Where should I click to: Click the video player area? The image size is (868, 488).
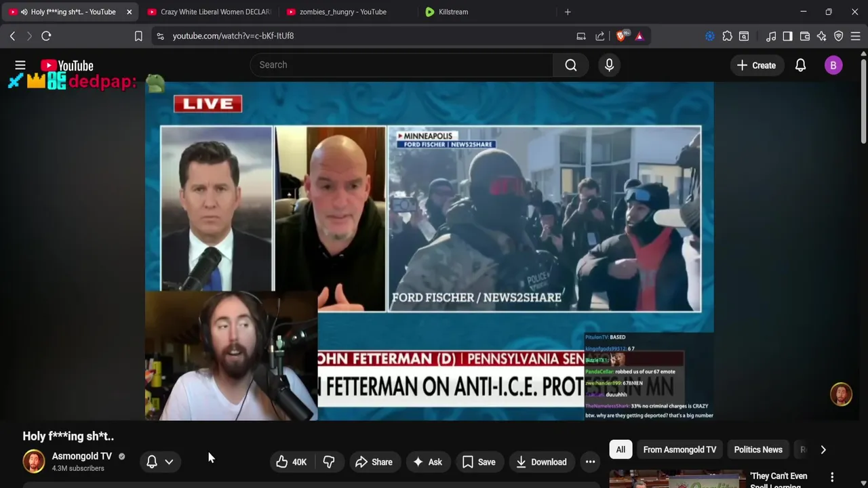429,251
